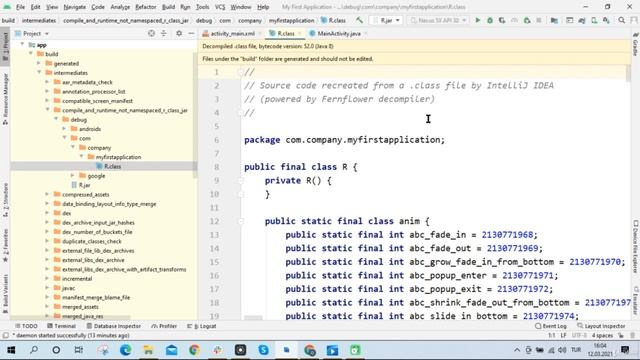Click the Stop icon in run toolbar
The height and width of the screenshot is (360, 640).
pos(539,20)
